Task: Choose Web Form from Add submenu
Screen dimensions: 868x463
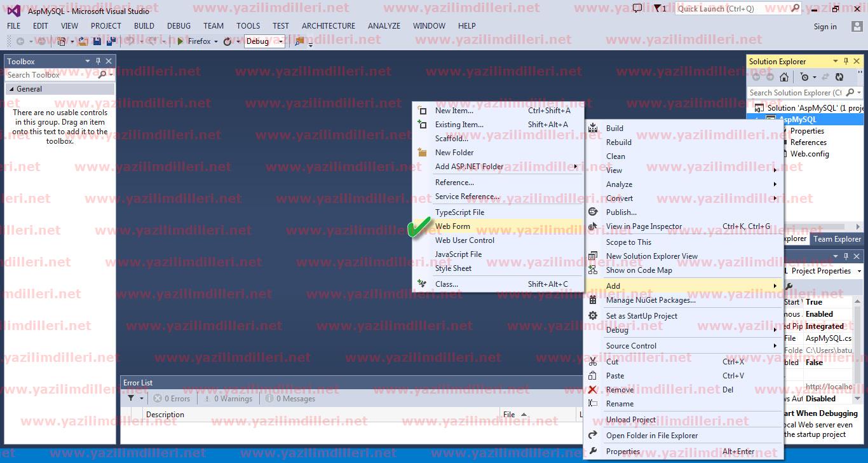Action: (x=498, y=226)
